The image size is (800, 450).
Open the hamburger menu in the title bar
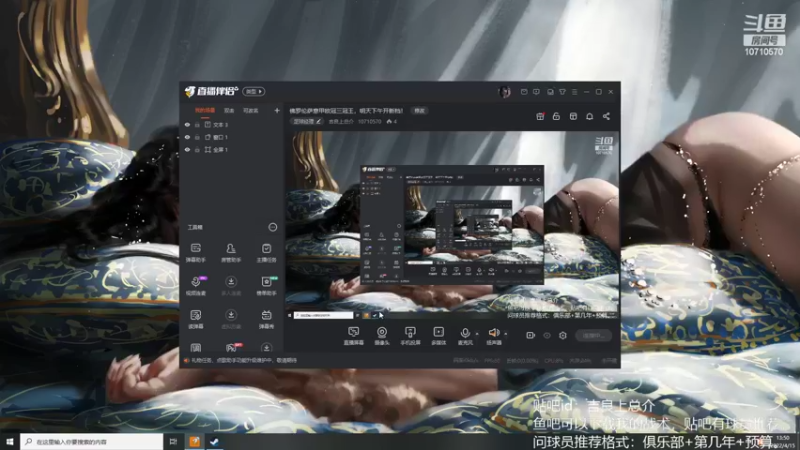pyautogui.click(x=574, y=92)
